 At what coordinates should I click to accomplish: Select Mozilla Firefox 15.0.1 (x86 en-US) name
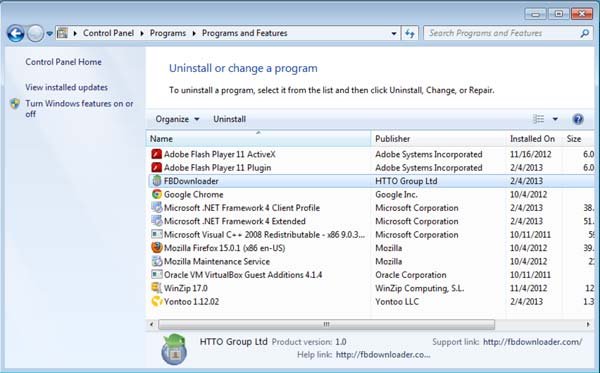[225, 248]
